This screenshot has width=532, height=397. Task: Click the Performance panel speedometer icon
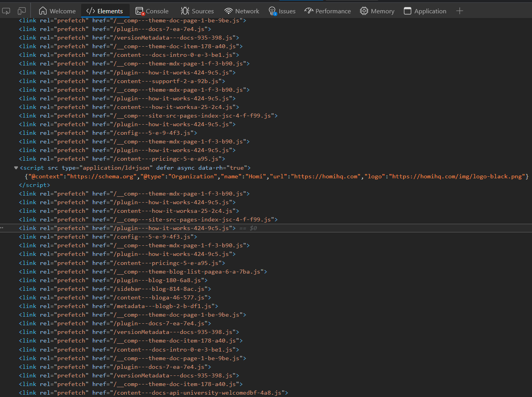click(308, 11)
